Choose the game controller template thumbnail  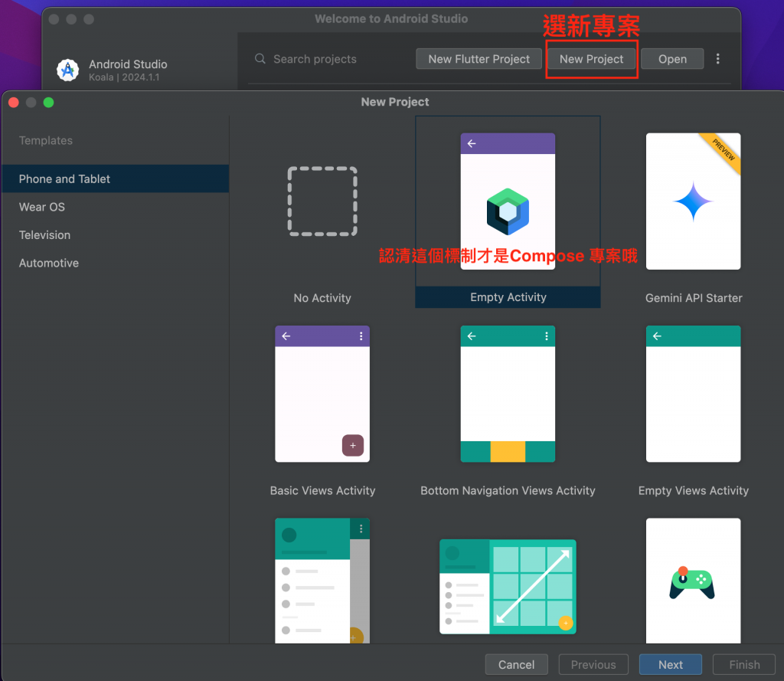tap(693, 581)
